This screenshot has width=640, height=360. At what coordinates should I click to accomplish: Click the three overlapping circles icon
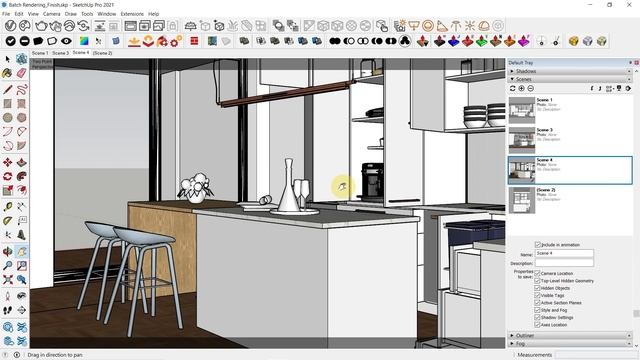[404, 41]
